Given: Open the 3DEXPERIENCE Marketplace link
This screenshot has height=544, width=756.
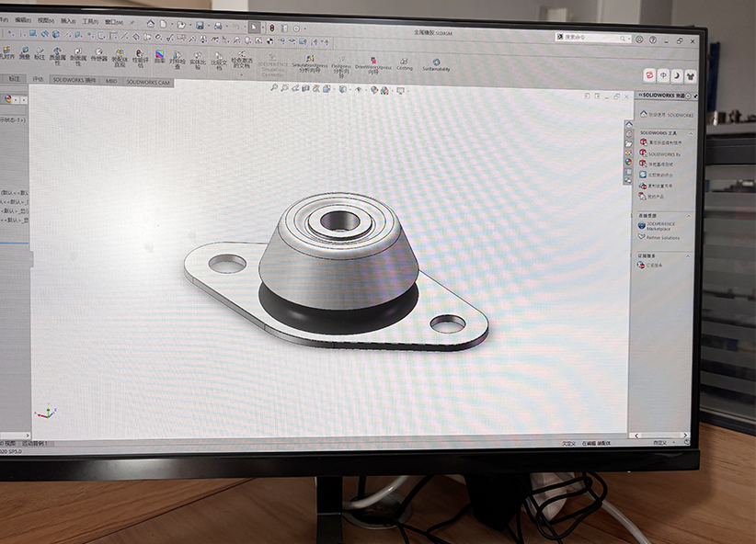Looking at the screenshot, I should (658, 226).
